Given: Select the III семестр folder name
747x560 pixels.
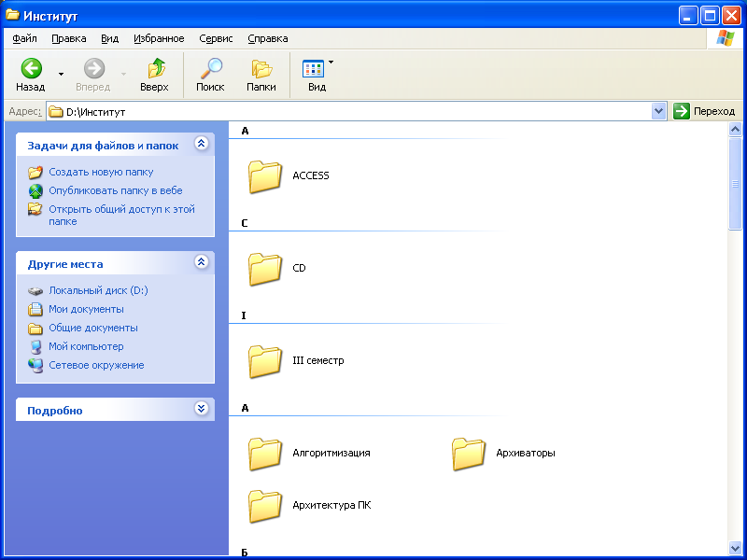Looking at the screenshot, I should [318, 360].
